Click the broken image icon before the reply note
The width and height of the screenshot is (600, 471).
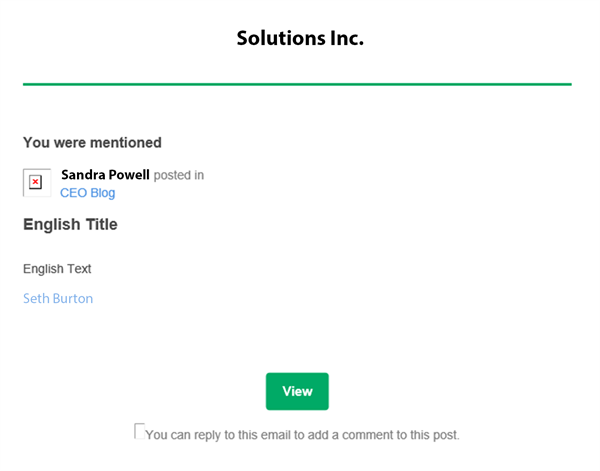tap(140, 430)
